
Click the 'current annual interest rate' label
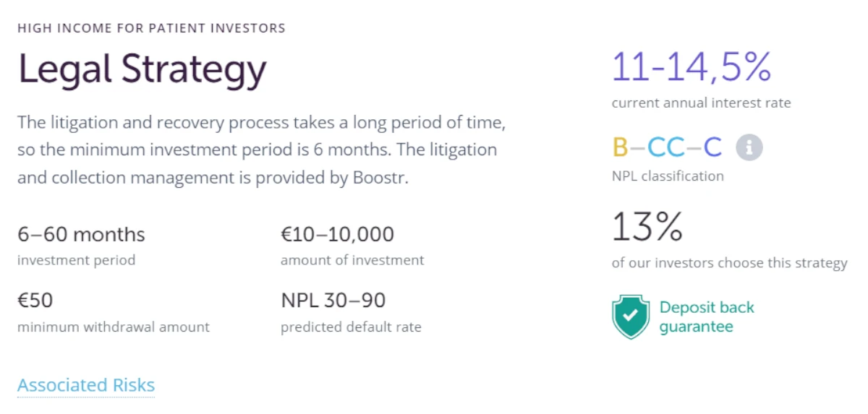pyautogui.click(x=702, y=103)
